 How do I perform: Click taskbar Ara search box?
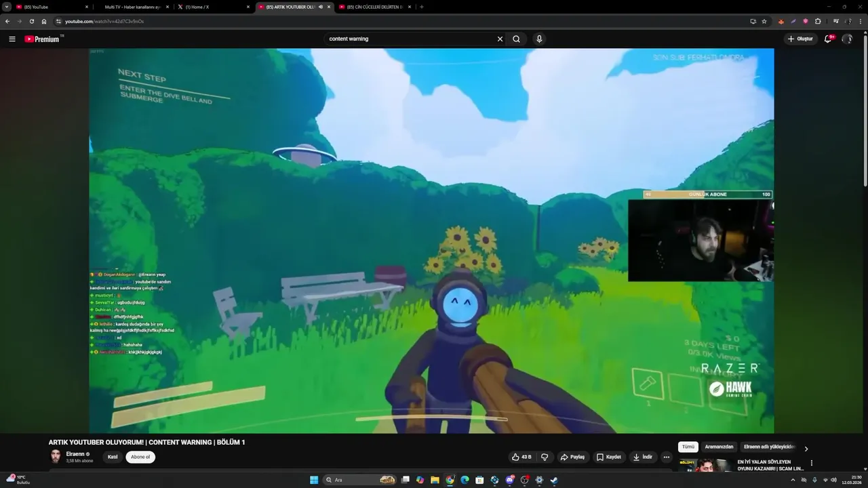click(x=360, y=480)
